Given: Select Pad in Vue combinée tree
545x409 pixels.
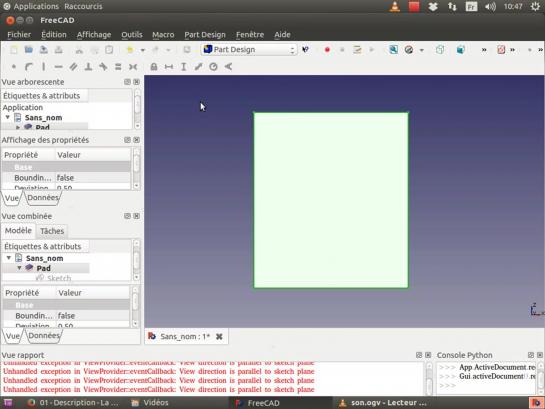Looking at the screenshot, I should (x=43, y=268).
